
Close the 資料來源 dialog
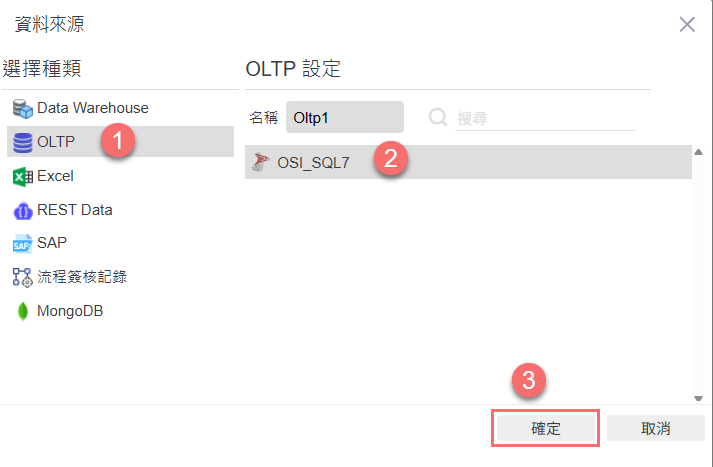pos(687,24)
